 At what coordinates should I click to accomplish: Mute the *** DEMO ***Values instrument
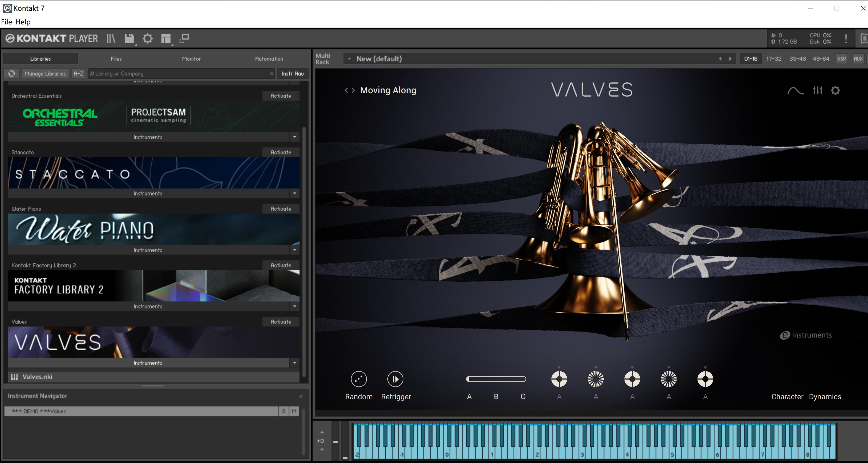click(294, 411)
